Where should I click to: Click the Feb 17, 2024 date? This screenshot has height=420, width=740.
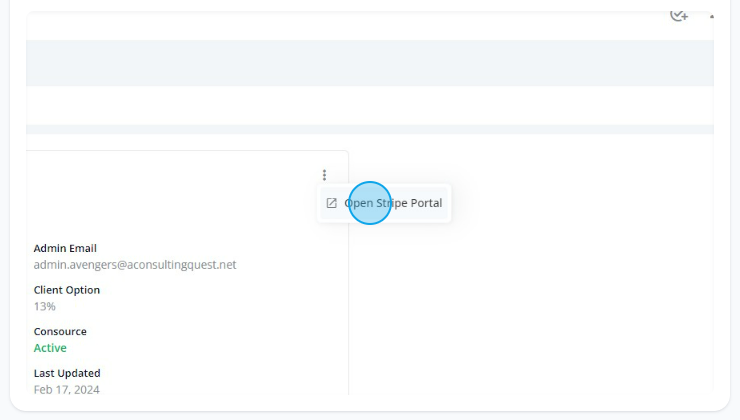67,389
